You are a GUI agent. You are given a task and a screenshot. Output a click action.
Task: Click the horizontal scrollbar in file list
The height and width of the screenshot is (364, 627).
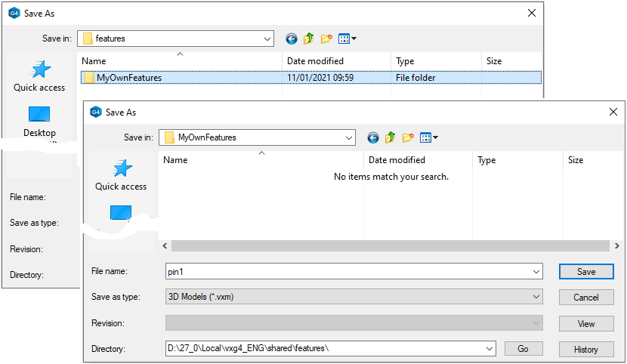point(389,246)
